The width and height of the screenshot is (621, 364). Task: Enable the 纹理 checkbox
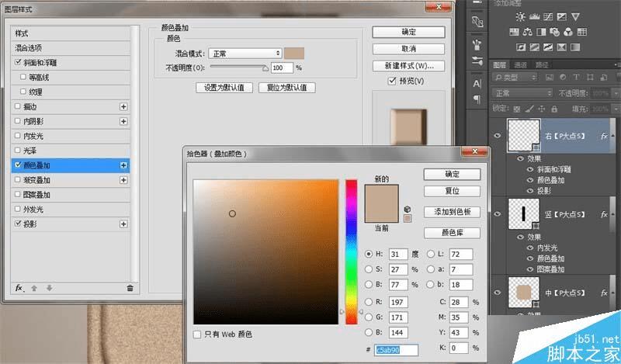click(x=23, y=92)
